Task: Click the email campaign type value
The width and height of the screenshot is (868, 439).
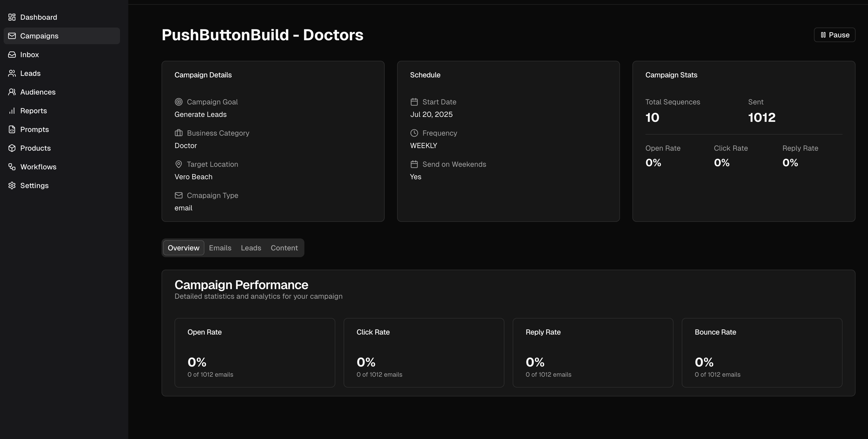Action: [183, 208]
